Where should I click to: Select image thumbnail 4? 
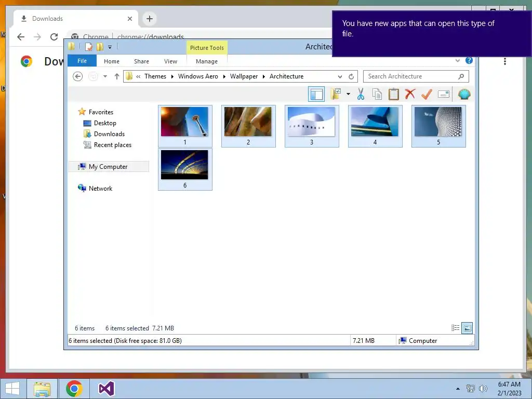click(375, 126)
